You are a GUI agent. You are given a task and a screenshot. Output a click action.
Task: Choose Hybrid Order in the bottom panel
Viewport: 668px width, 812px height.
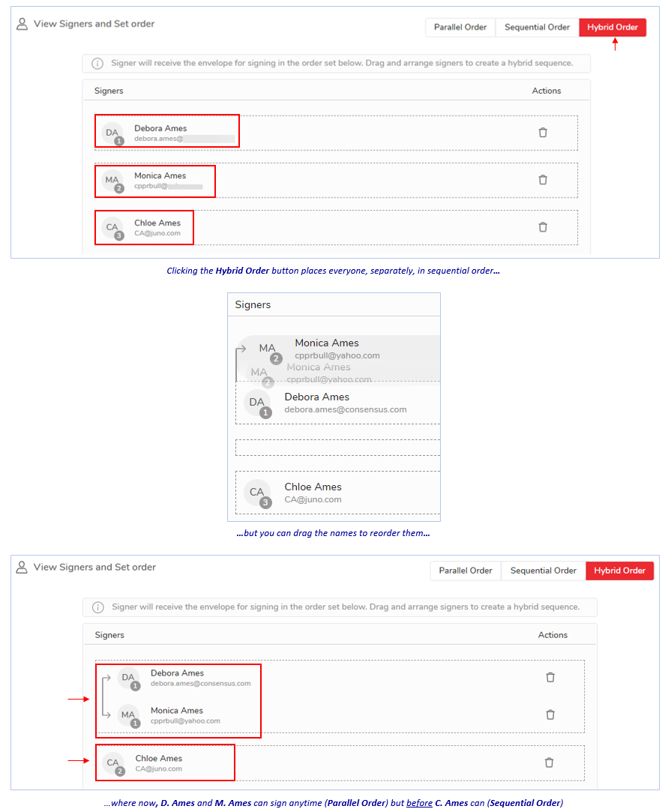(x=619, y=571)
